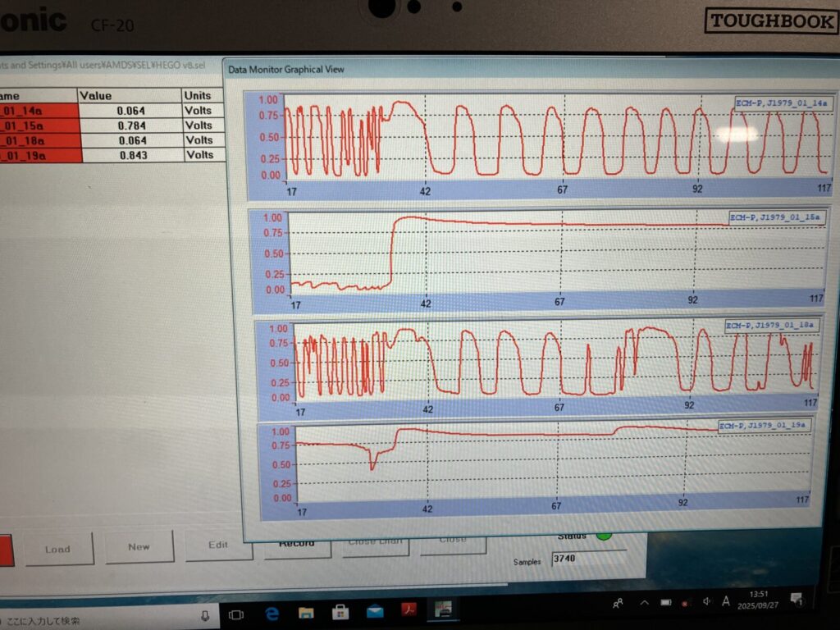
Task: Open Microsoft Edge from the taskbar
Action: click(272, 613)
